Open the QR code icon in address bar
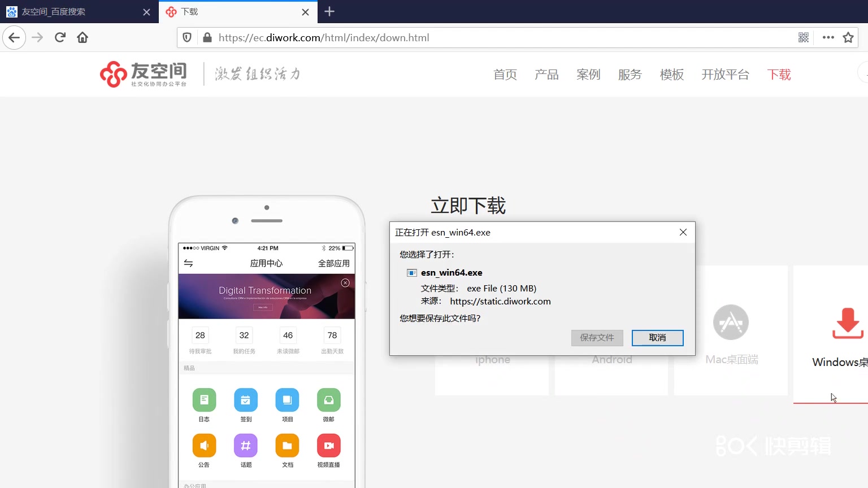Image resolution: width=868 pixels, height=488 pixels. tap(804, 38)
